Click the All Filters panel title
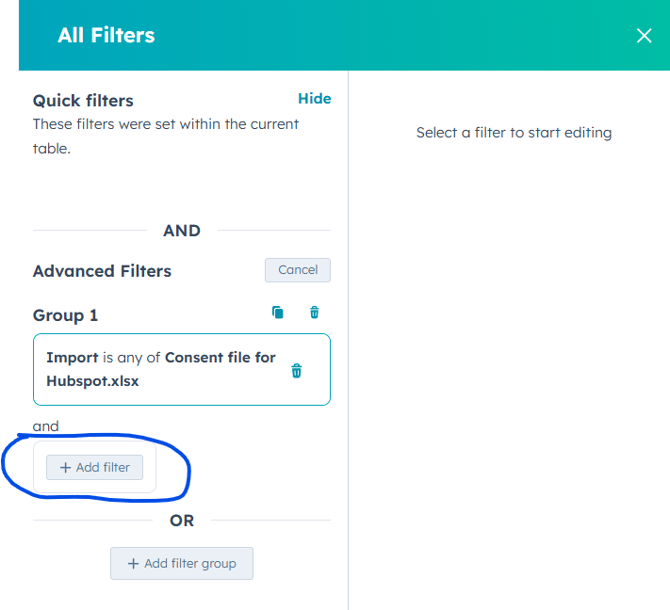The image size is (670, 610). click(106, 36)
